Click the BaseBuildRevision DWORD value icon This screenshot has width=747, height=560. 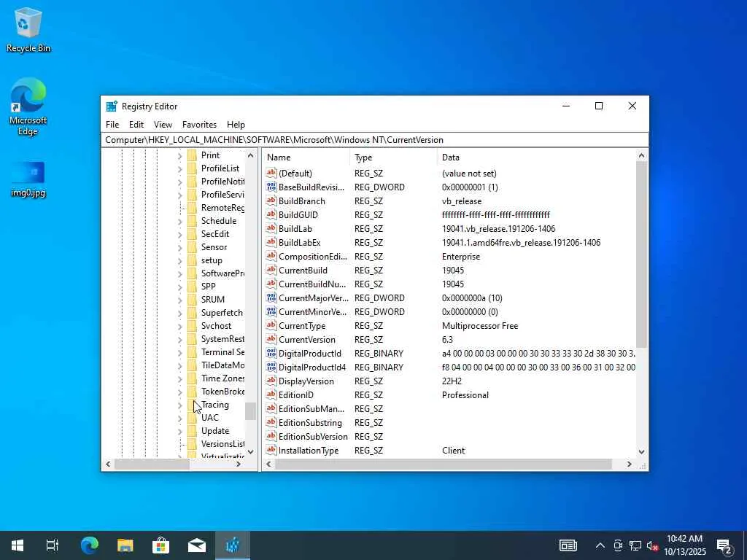[271, 187]
